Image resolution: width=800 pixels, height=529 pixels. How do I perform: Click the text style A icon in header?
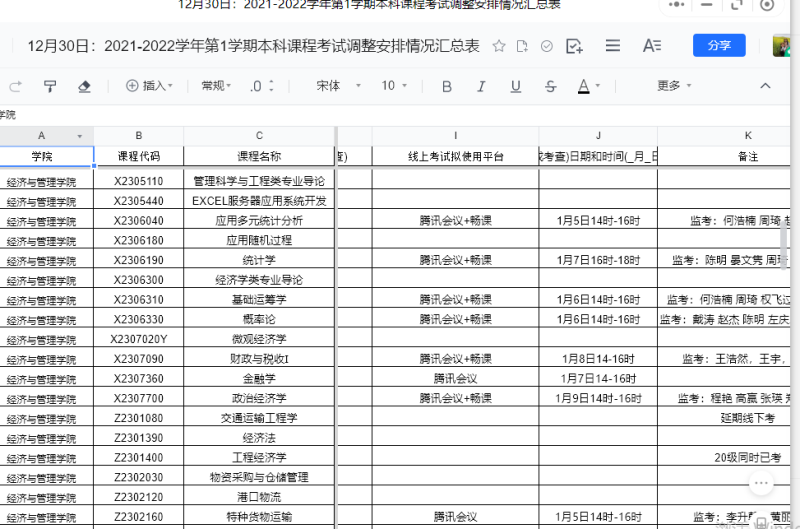click(652, 46)
